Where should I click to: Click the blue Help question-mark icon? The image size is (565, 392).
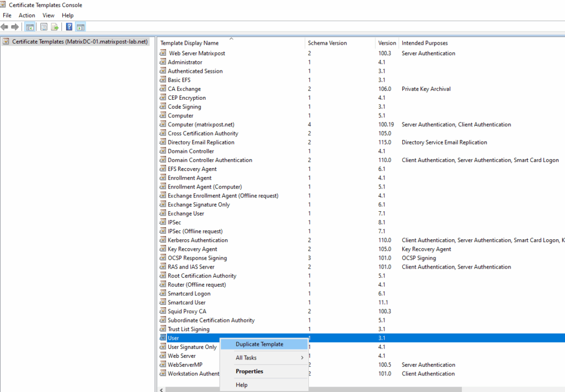pos(70,27)
